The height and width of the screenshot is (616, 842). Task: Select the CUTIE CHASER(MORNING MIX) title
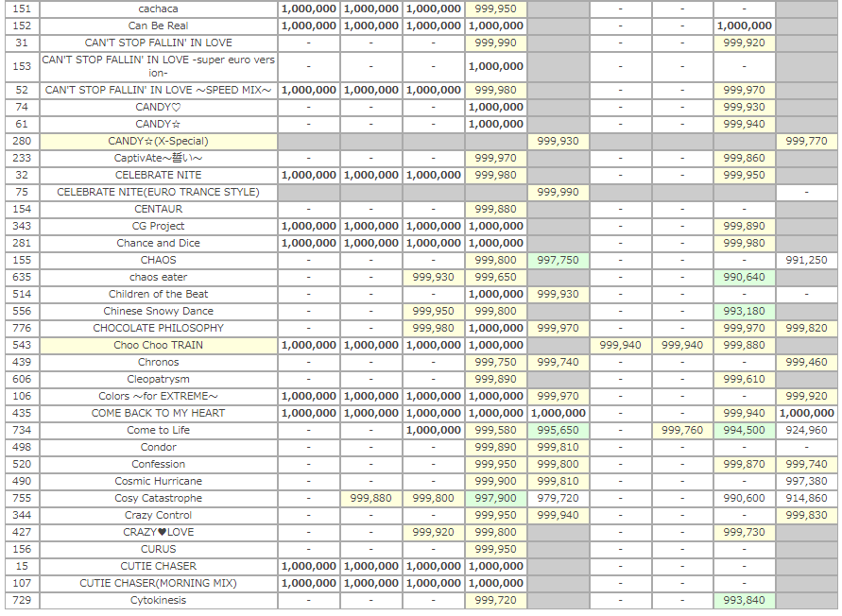coord(159,583)
